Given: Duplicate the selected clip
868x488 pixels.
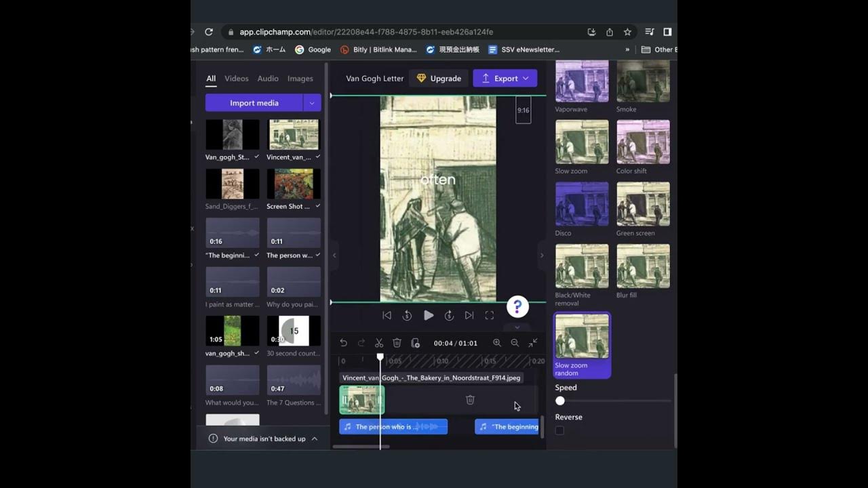Looking at the screenshot, I should (415, 343).
